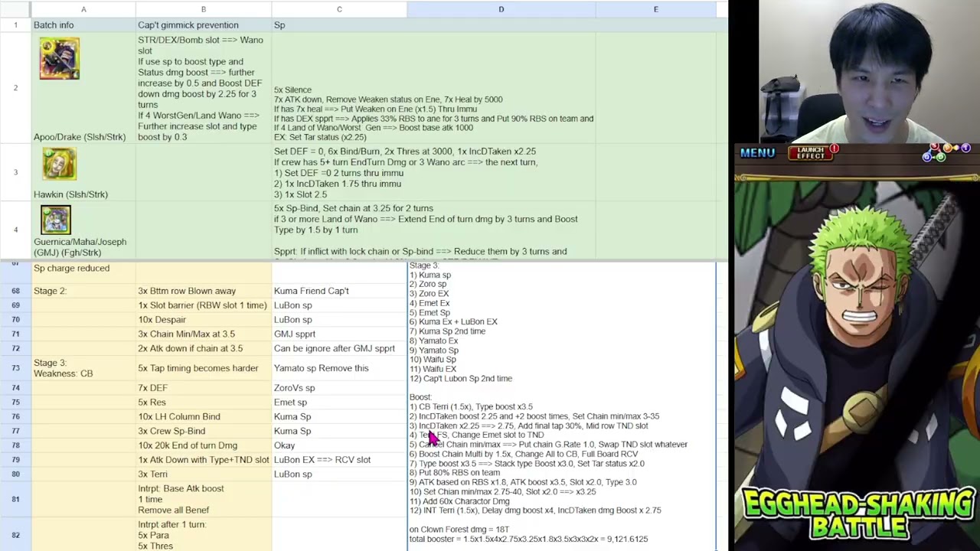
Task: Click the 'Cap't gimmick prevention' header cell
Action: pyautogui.click(x=203, y=25)
